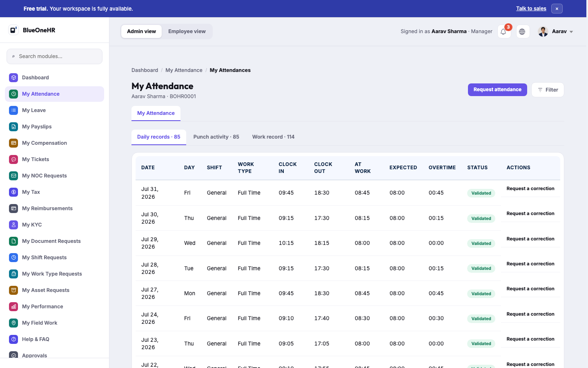Expand the Aarav user menu
The image size is (588, 368).
556,31
